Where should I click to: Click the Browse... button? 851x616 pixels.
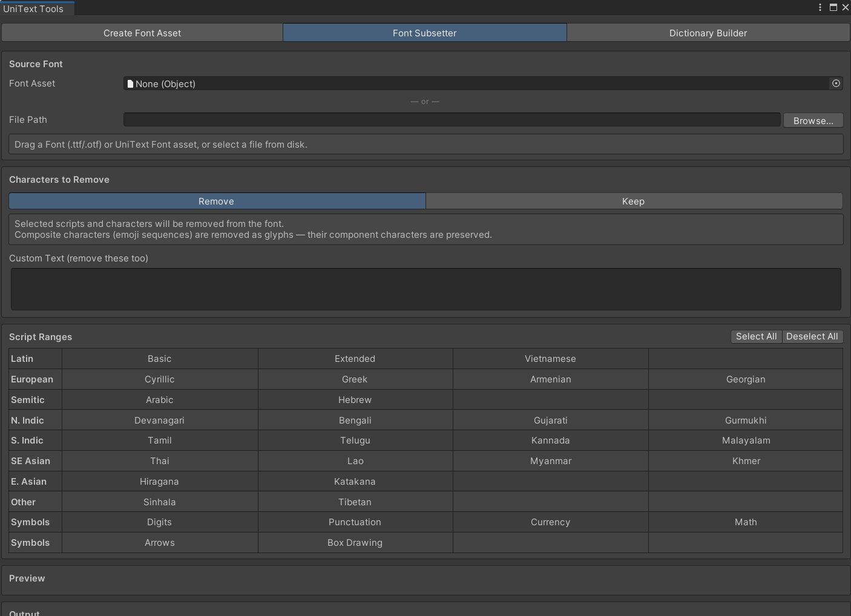pyautogui.click(x=813, y=120)
